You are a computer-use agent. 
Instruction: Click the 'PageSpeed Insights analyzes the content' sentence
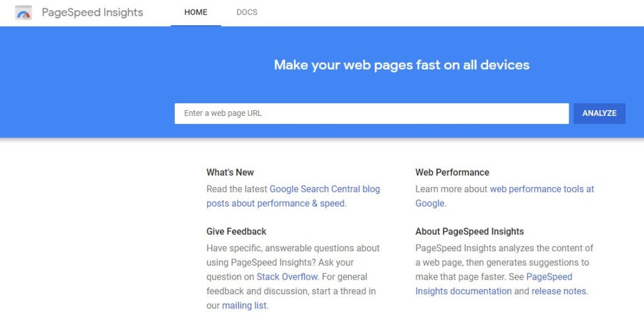(503, 248)
